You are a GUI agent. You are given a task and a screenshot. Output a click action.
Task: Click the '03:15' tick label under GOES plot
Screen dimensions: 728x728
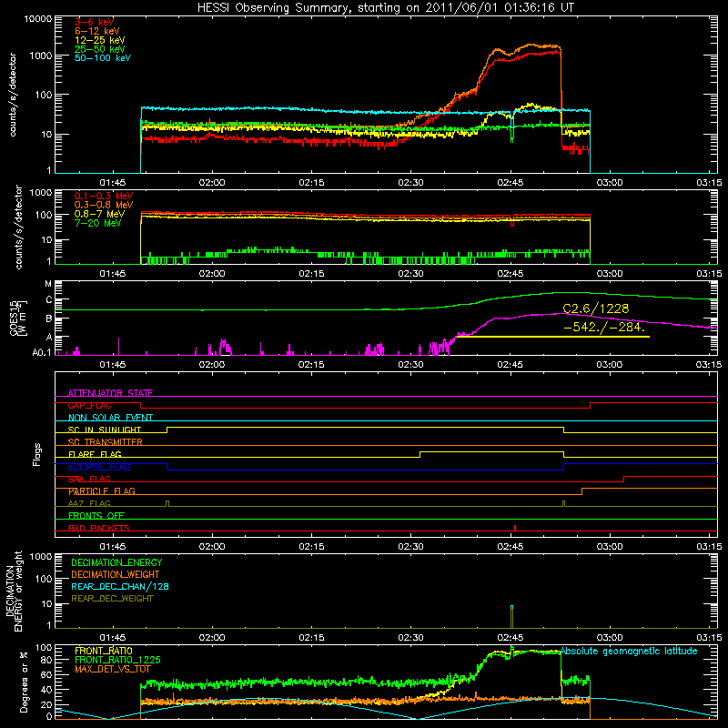[x=709, y=365]
